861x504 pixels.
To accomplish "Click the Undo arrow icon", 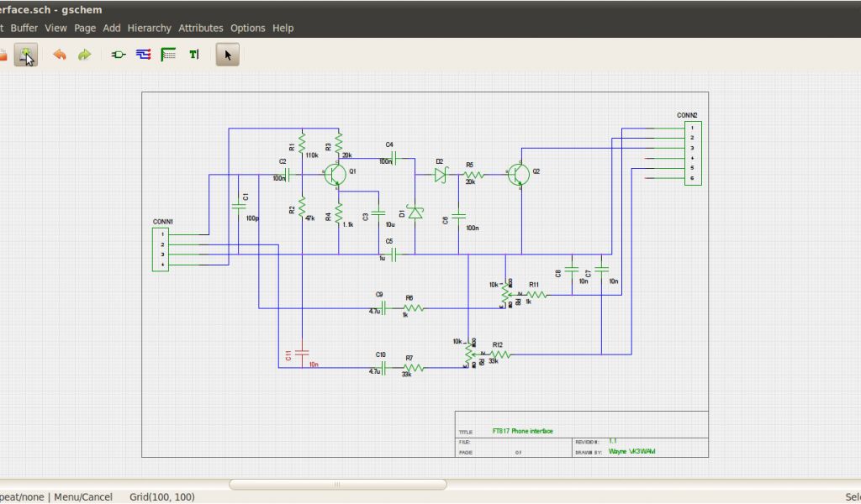I will (59, 55).
